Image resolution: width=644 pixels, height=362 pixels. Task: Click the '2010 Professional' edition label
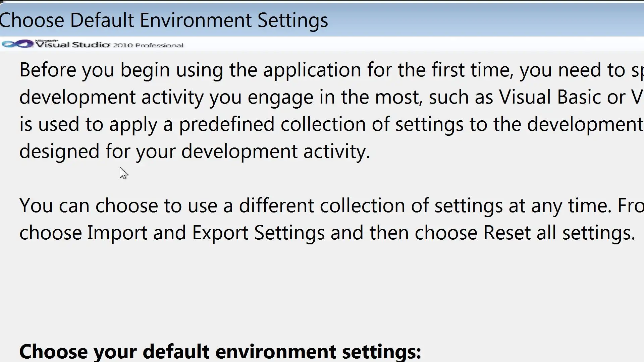[x=148, y=45]
